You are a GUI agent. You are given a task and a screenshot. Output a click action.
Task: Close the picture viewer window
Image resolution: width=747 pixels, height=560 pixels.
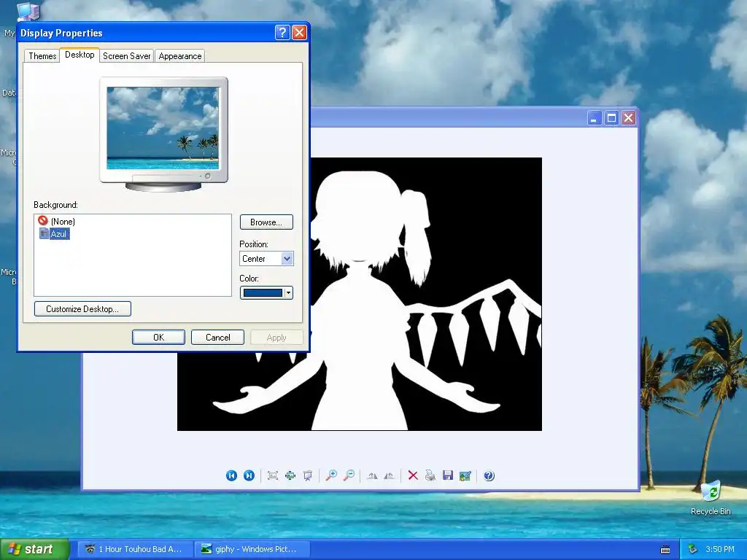pyautogui.click(x=628, y=117)
